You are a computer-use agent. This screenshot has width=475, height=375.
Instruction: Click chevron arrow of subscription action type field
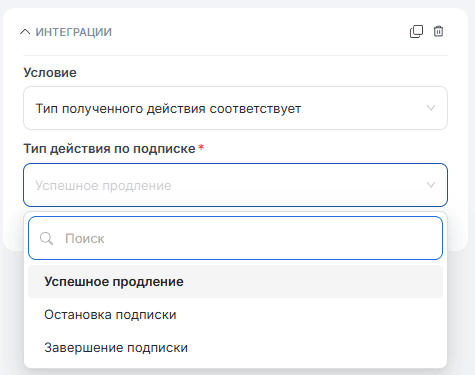tap(431, 185)
